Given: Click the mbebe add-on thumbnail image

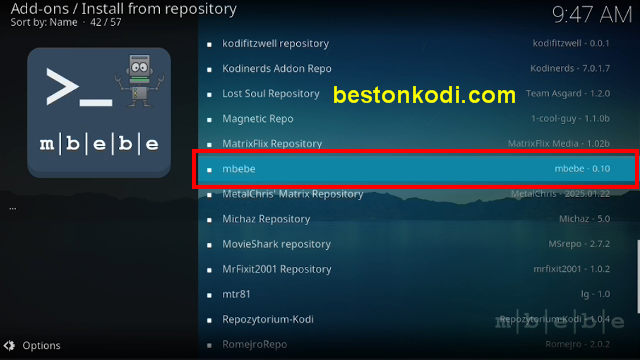Looking at the screenshot, I should (x=99, y=112).
